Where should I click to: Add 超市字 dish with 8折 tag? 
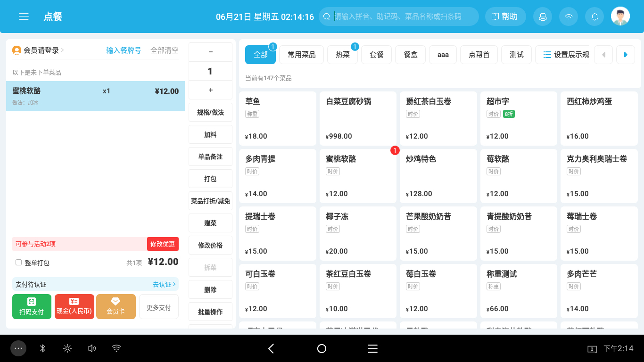tap(519, 118)
